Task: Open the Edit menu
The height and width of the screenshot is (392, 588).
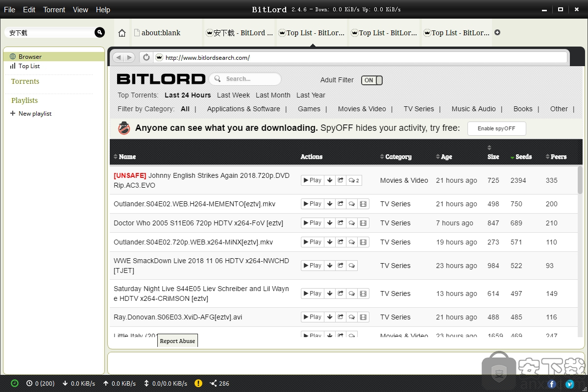Action: 29,9
